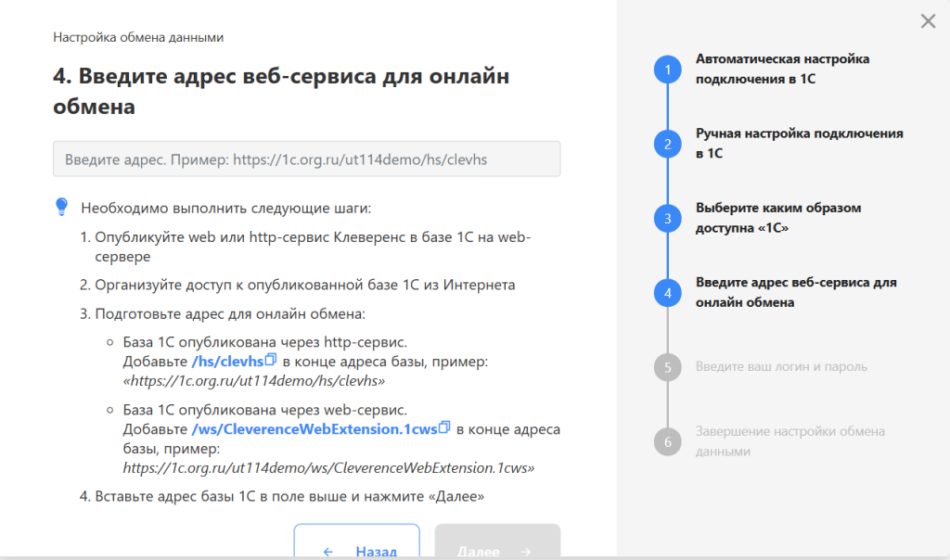Click main heading '4. Введите адрес веб-сервиса'

point(281,91)
